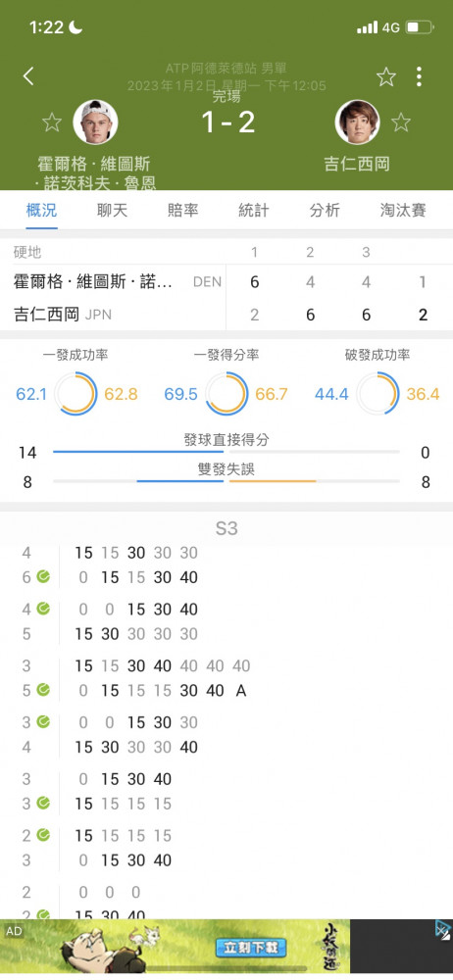This screenshot has height=980, width=453.
Task: Switch to the 賠率 tab
Action: coord(183,210)
